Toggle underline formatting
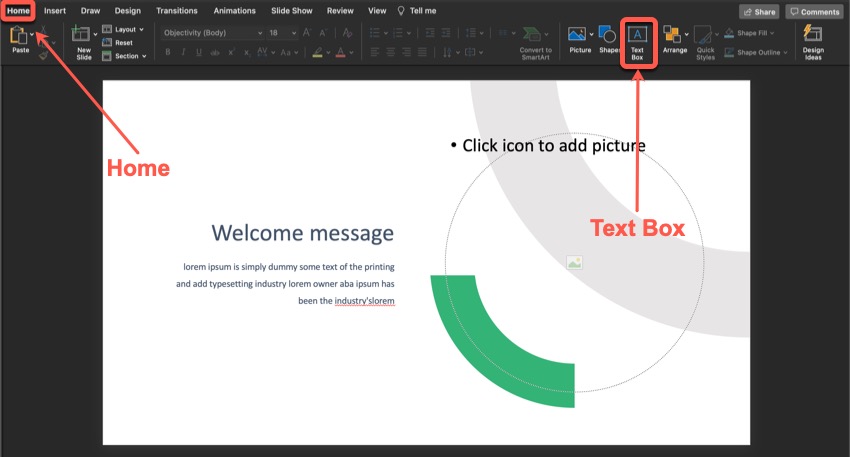Screen dimensions: 850x457 pyautogui.click(x=198, y=52)
